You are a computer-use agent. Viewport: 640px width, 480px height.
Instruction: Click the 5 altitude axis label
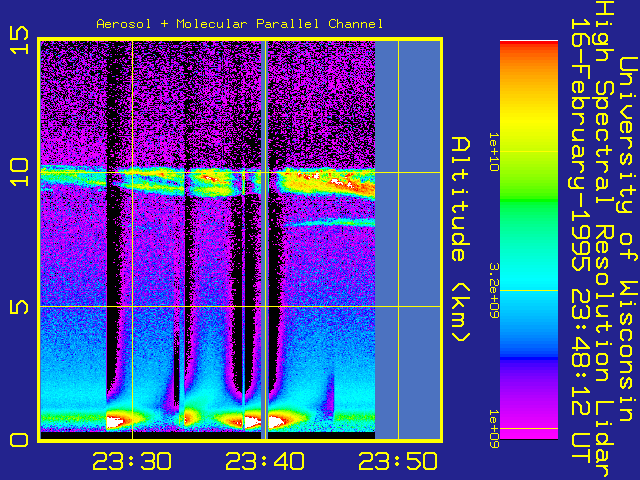tap(19, 307)
